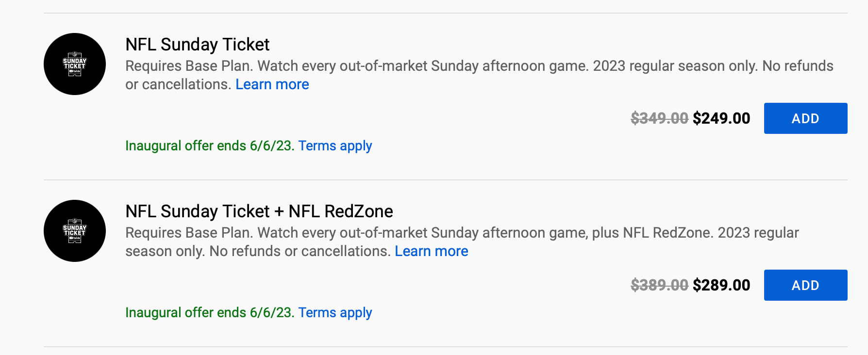Click the $289.00 discounted price
This screenshot has width=868, height=355.
pos(721,285)
